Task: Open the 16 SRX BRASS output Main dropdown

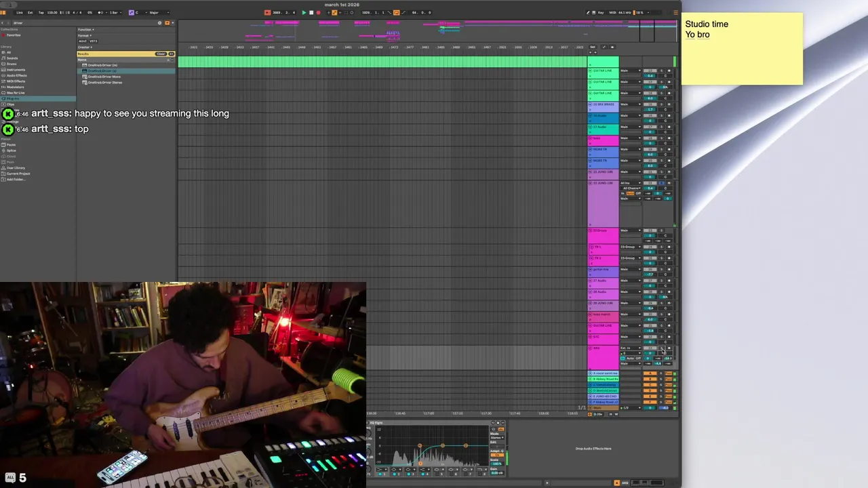Action: tap(631, 104)
